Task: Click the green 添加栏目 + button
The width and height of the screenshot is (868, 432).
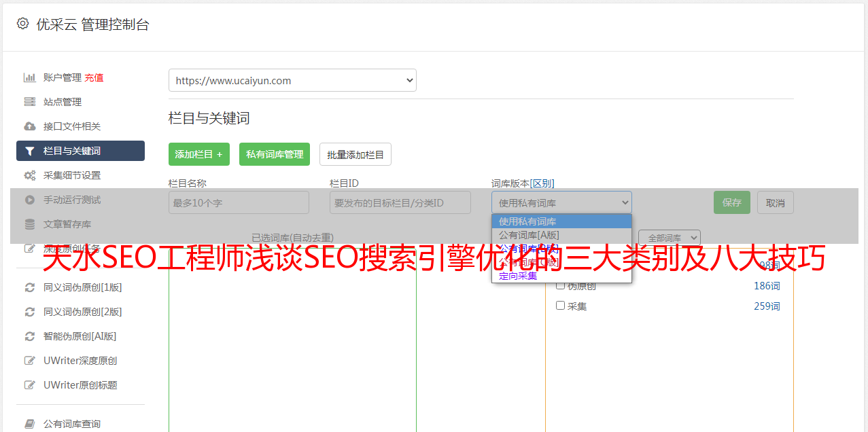Action: tap(199, 154)
